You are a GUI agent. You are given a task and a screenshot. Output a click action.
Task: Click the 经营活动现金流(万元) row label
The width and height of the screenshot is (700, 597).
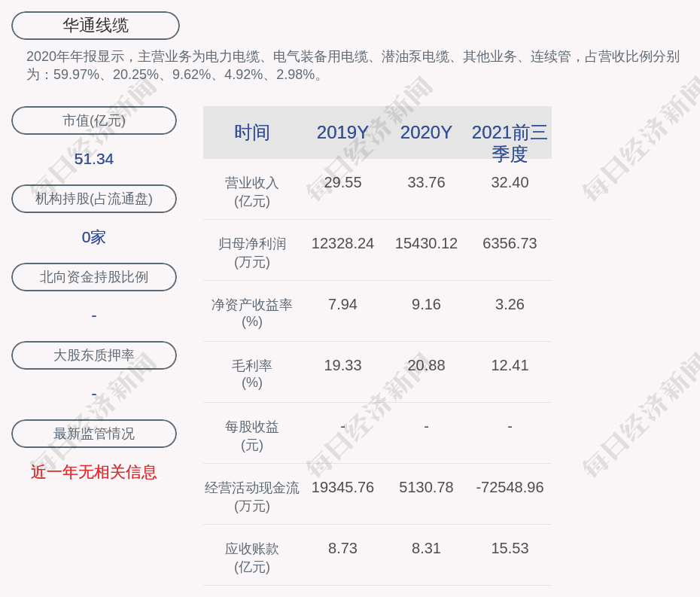[x=251, y=497]
